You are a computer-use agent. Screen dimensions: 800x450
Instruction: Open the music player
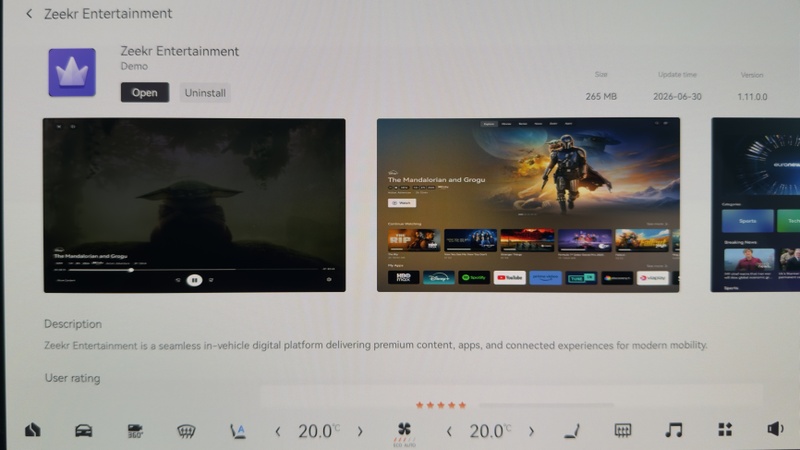(x=674, y=430)
